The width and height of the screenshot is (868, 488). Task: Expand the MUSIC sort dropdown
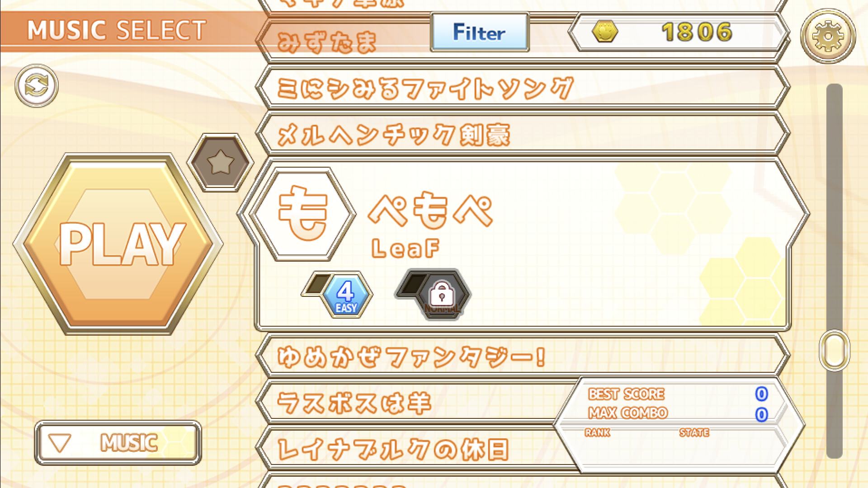pyautogui.click(x=118, y=443)
